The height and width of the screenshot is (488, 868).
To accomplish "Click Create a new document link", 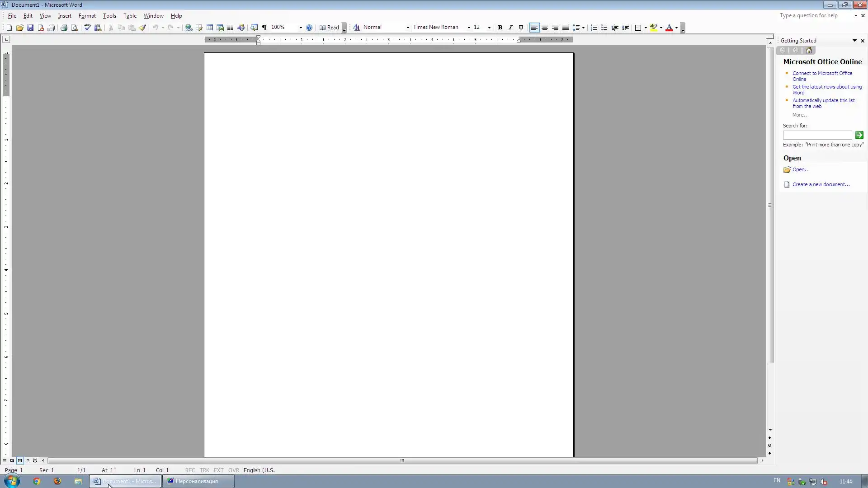I will [x=821, y=184].
